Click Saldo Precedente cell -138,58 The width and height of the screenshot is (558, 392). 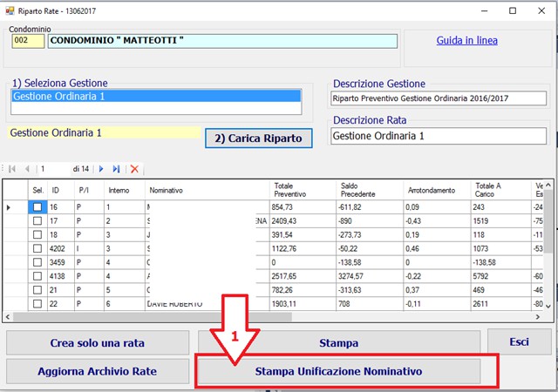(370, 262)
